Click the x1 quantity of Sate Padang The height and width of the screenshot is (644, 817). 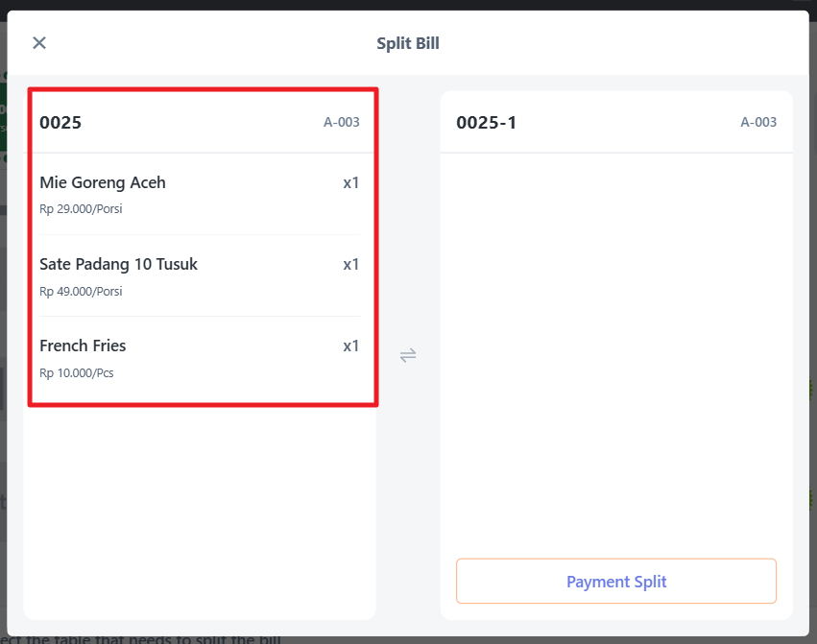pos(350,264)
